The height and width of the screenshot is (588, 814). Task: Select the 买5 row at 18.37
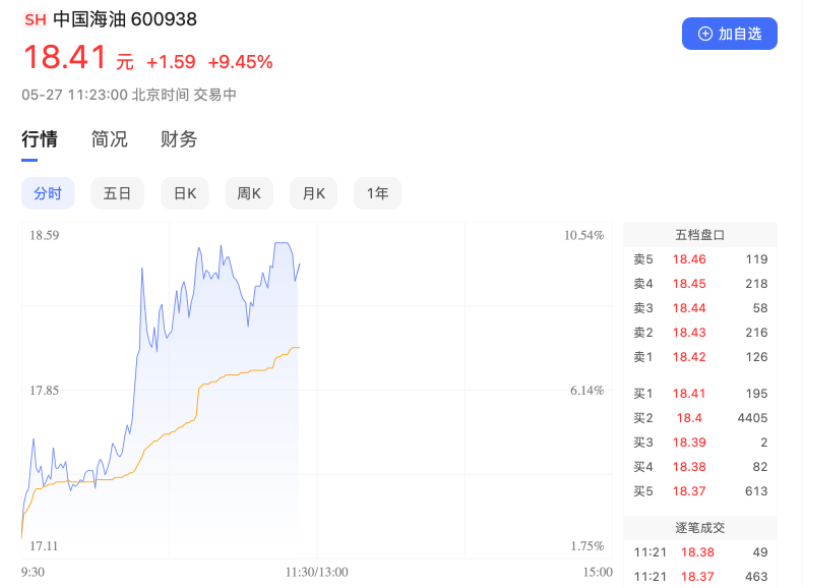click(700, 491)
